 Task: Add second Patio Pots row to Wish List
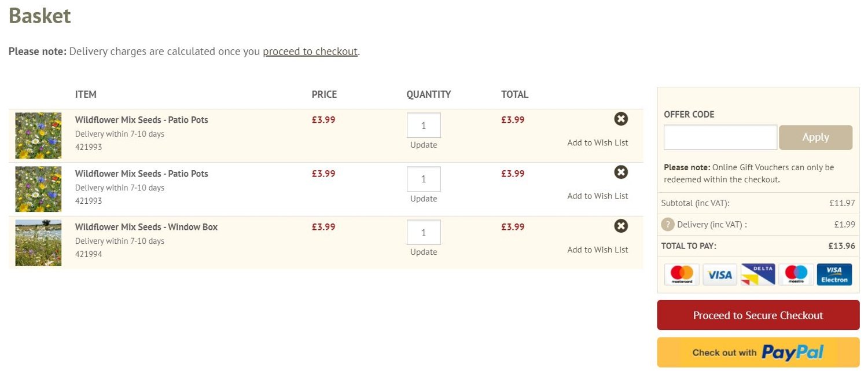[x=597, y=196]
